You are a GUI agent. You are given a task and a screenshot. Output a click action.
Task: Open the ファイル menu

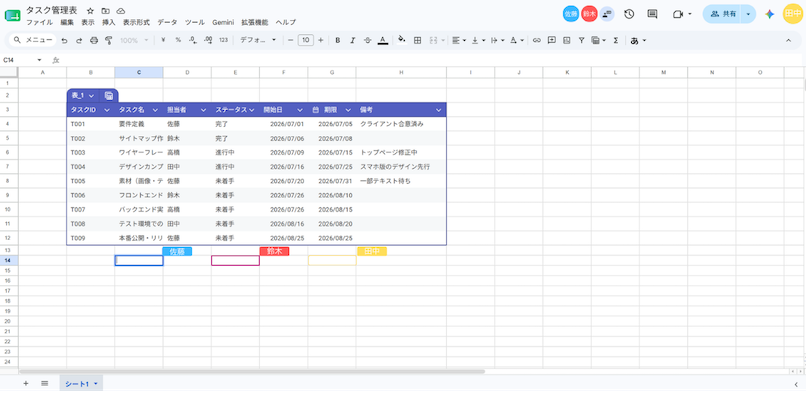(39, 23)
